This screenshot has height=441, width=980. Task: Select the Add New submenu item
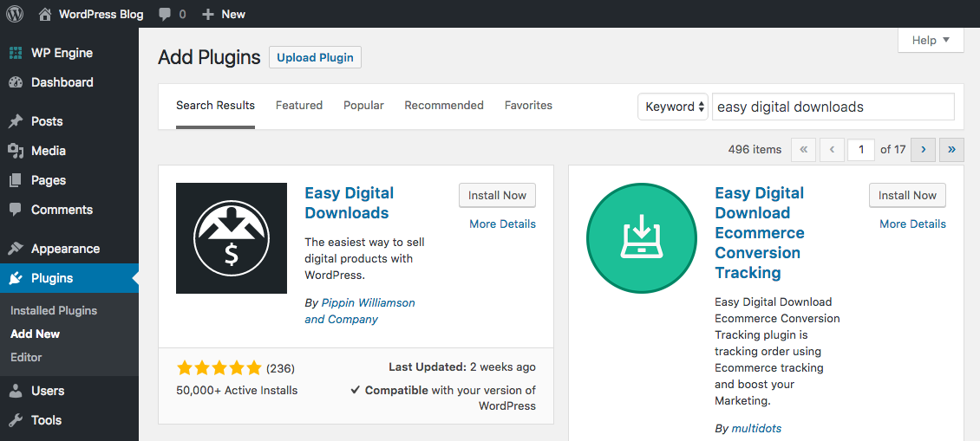click(35, 334)
